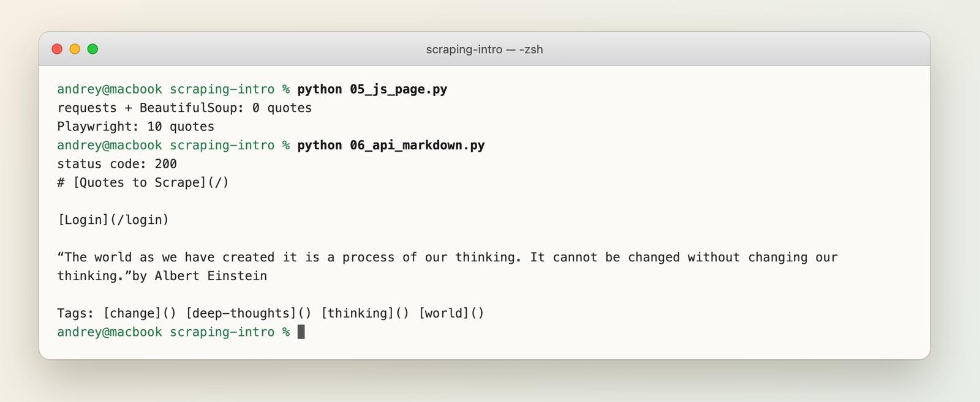
Task: Click 'by Albert Einstein' text
Action: pos(200,276)
